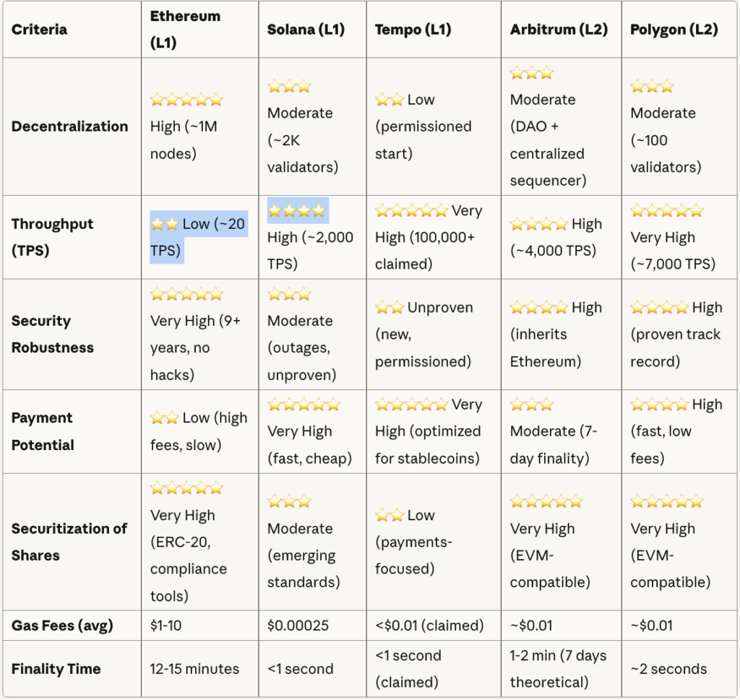Click Ethereum's five-star Security Robustness rating

click(186, 294)
